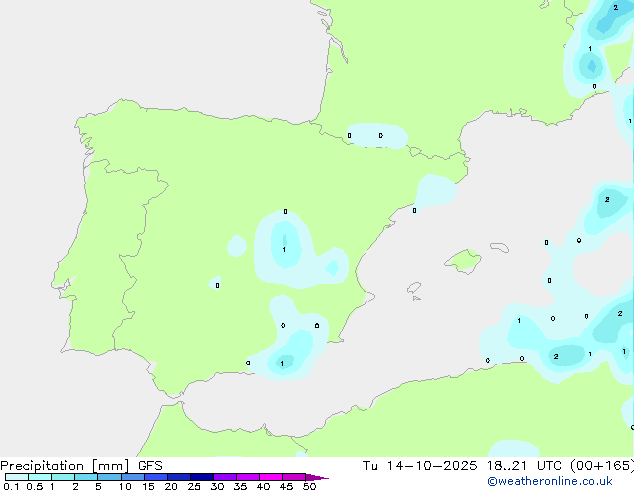This screenshot has height=490, width=634.
Task: Click the '5' legend scale label
Action: coord(98,486)
